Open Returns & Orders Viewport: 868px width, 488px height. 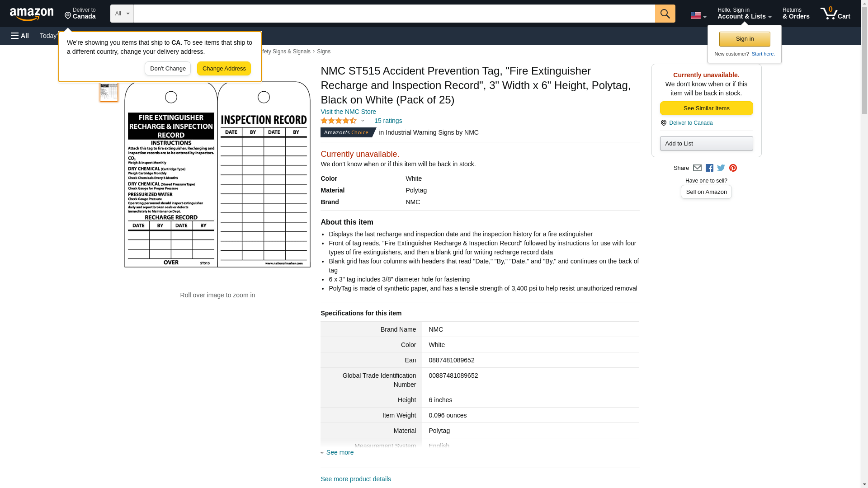click(796, 14)
